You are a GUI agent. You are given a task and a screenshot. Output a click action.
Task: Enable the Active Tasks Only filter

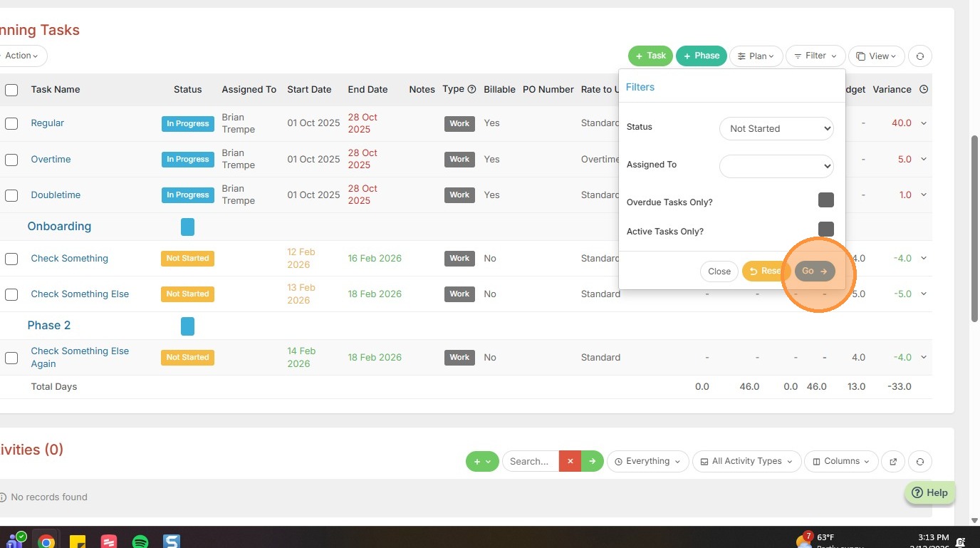[x=826, y=229]
